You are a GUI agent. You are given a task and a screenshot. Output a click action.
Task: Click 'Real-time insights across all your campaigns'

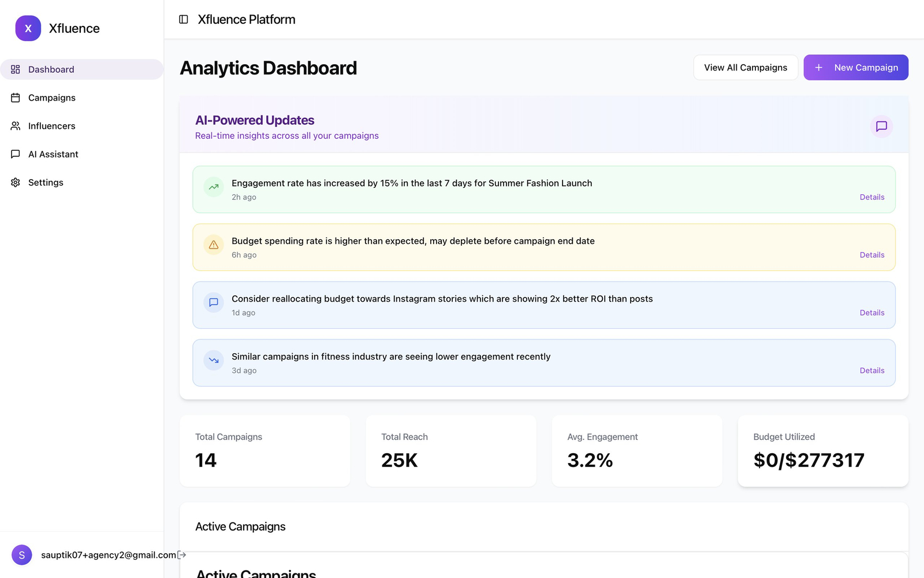point(287,136)
